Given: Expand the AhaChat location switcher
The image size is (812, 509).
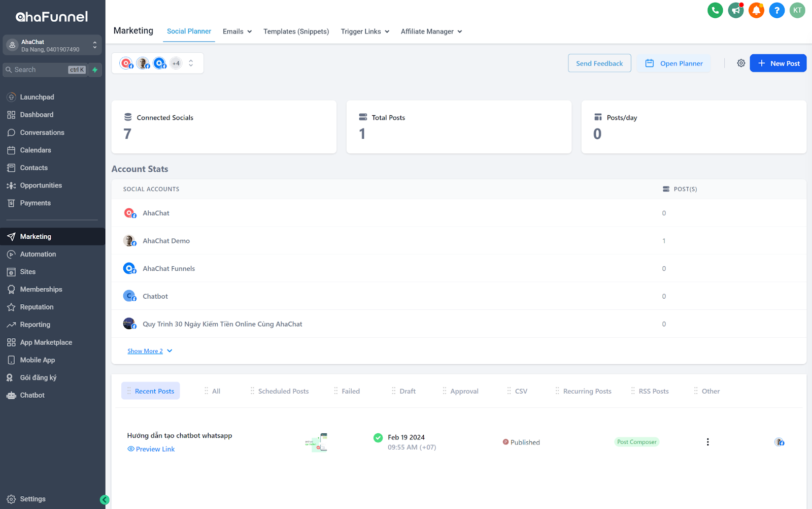Looking at the screenshot, I should [x=52, y=45].
